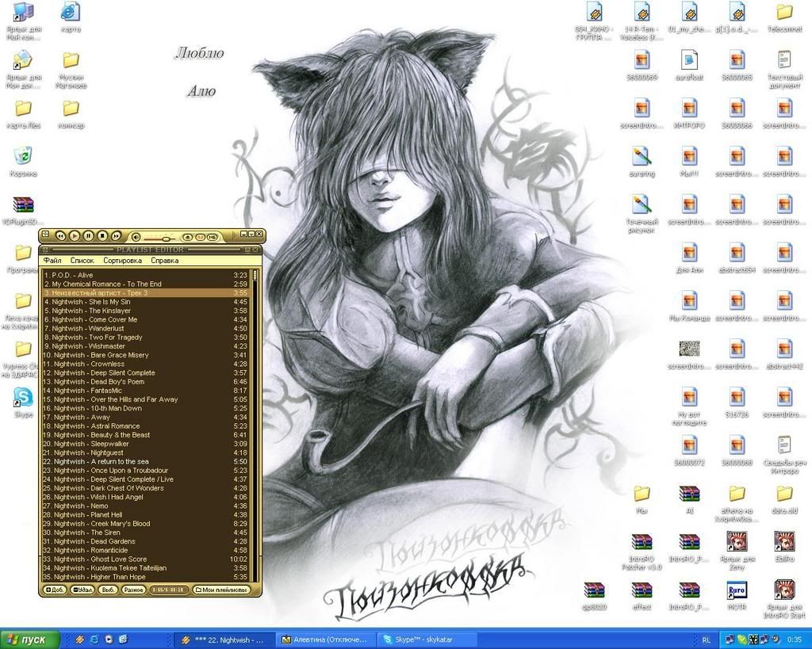Select the abstract442 image file
This screenshot has width=812, height=649.
click(x=784, y=354)
